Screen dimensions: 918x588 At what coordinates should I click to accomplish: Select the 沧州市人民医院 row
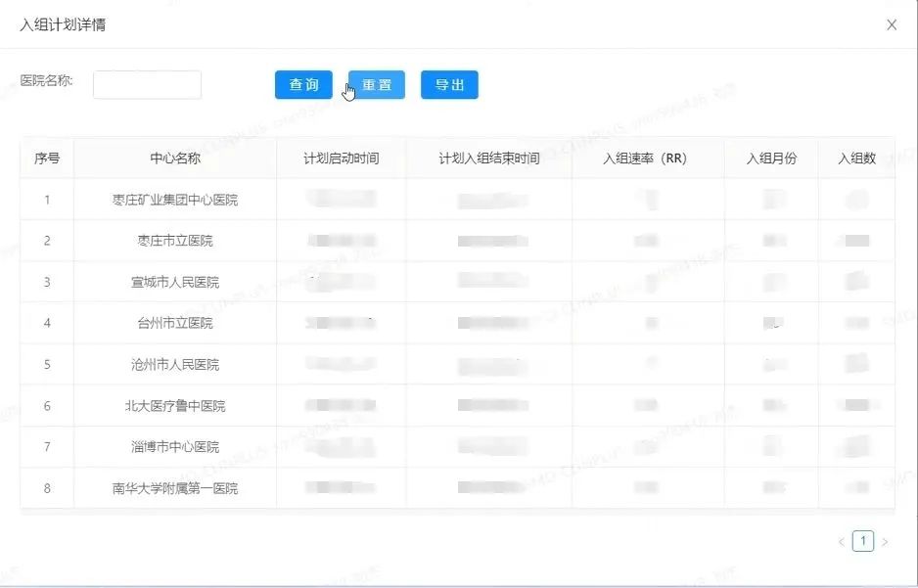(x=457, y=365)
